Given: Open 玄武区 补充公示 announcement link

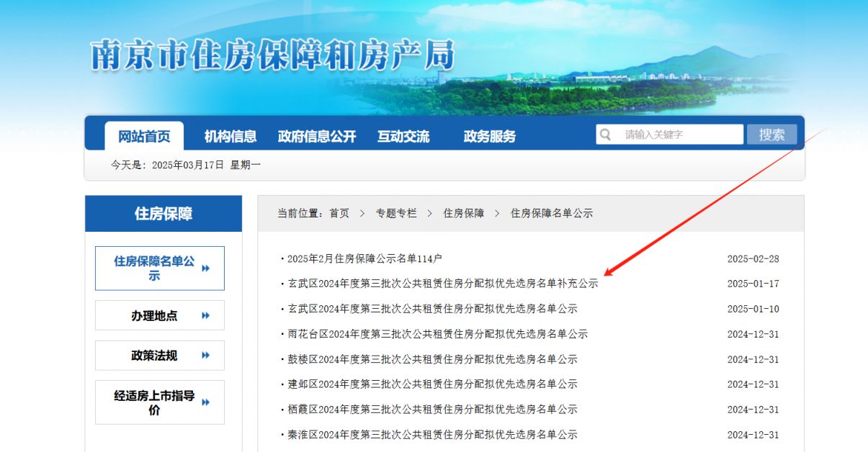Looking at the screenshot, I should (x=443, y=284).
